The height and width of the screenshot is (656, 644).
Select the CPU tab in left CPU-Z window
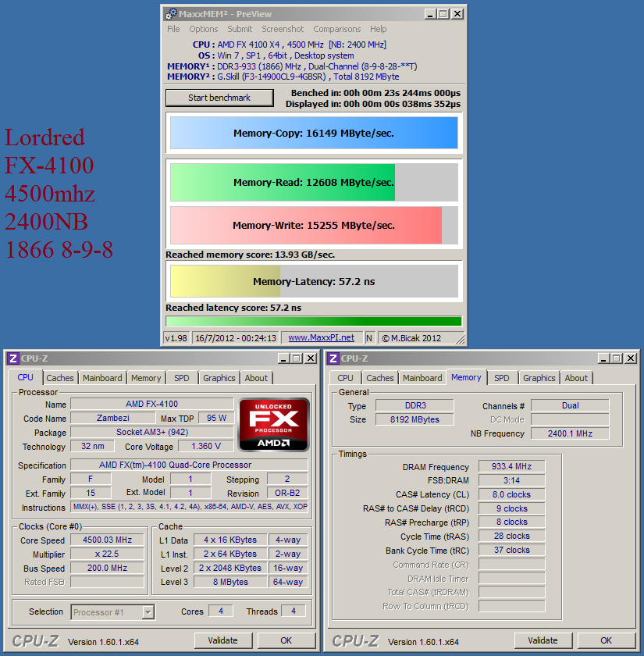[25, 377]
